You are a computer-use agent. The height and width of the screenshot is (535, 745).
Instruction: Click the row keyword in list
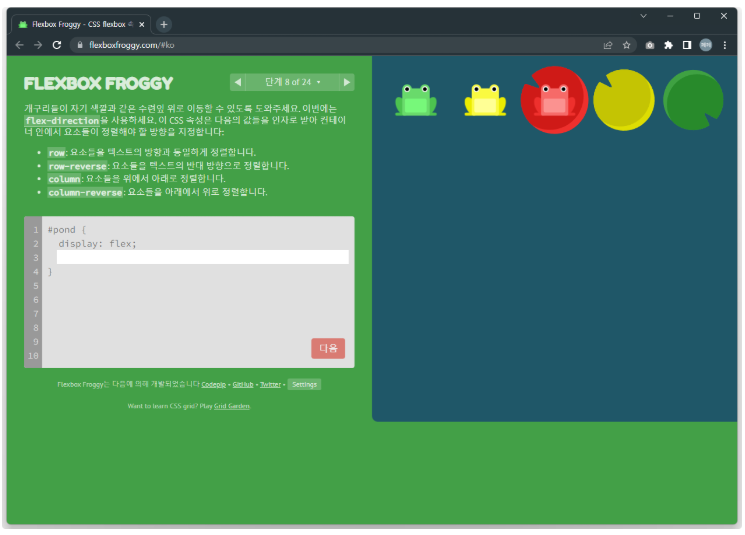(57, 153)
